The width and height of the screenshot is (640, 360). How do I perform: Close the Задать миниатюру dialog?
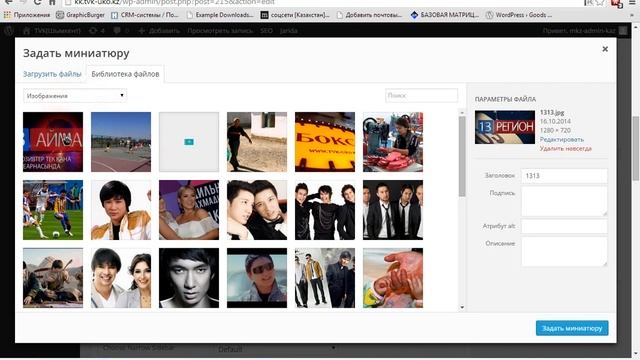click(605, 49)
